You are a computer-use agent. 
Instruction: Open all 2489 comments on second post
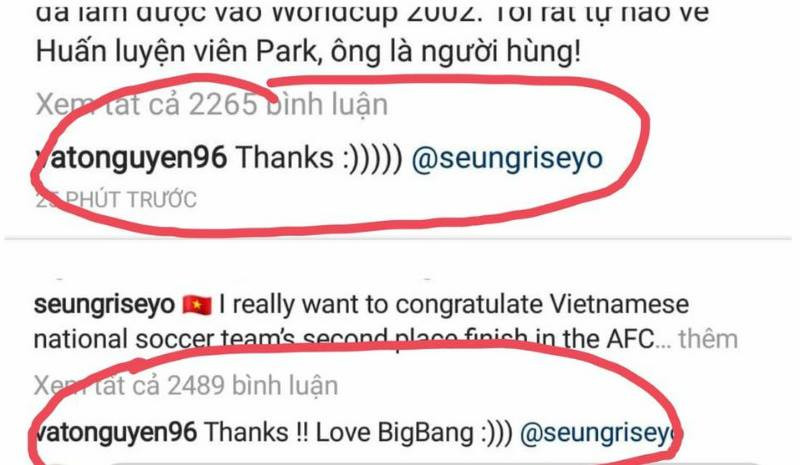(186, 385)
